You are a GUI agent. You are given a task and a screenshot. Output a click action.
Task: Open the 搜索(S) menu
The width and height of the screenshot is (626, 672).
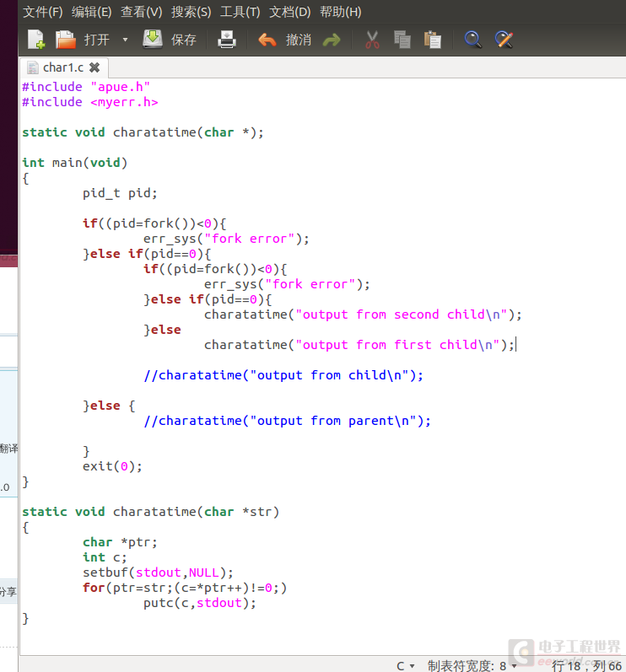[x=191, y=12]
